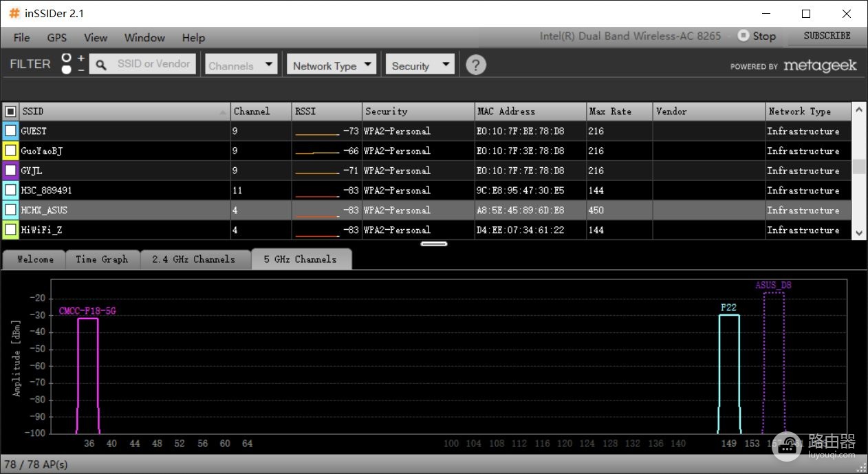Click the ASUS_D8 label in the graph

(x=773, y=285)
